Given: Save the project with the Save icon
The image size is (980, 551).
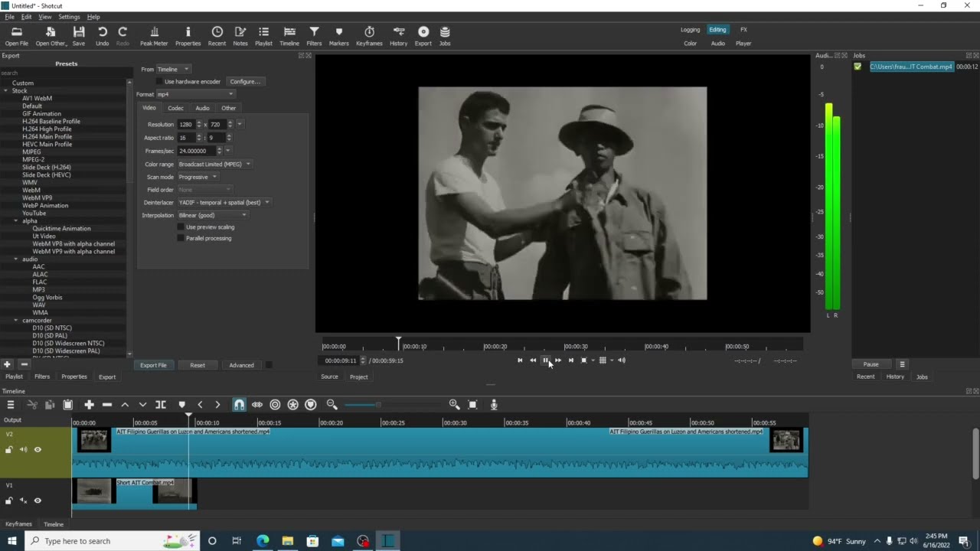Looking at the screenshot, I should [78, 35].
